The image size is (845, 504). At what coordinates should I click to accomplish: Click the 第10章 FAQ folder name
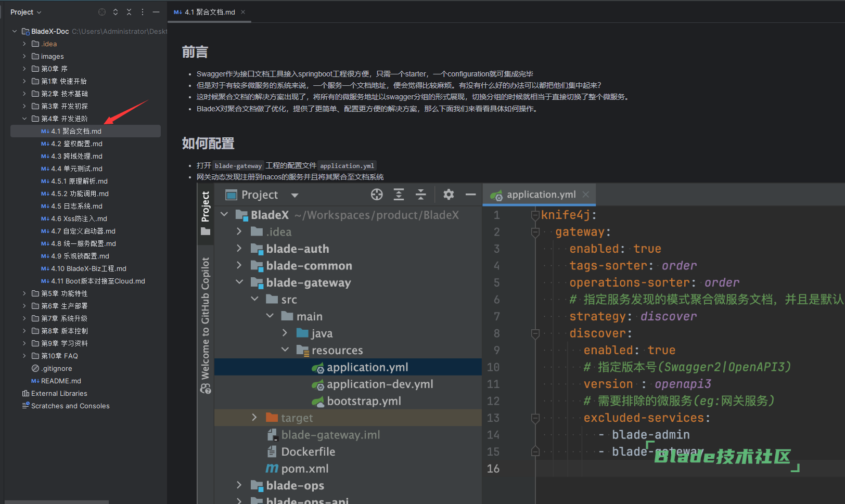click(59, 356)
